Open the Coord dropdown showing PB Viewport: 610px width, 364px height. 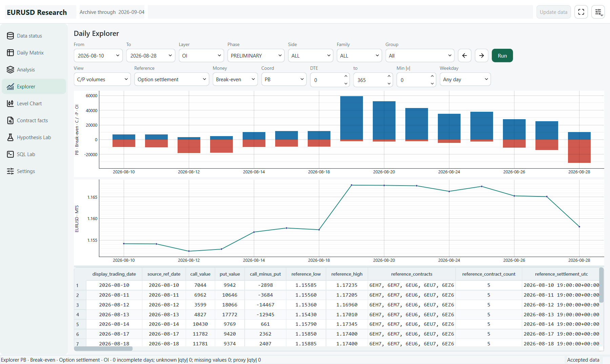point(284,79)
